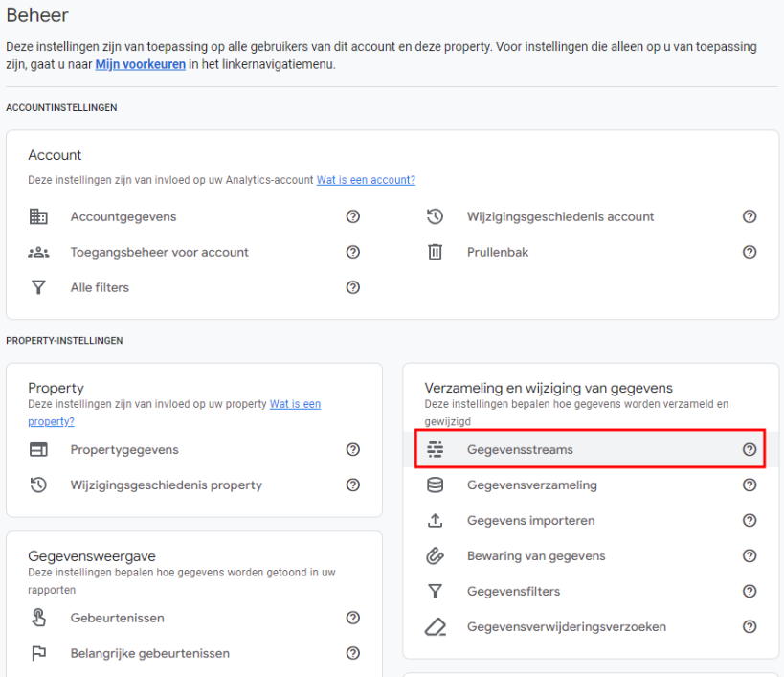The width and height of the screenshot is (784, 677).
Task: Click the Gebeurtenissen touch icon
Action: [38, 618]
